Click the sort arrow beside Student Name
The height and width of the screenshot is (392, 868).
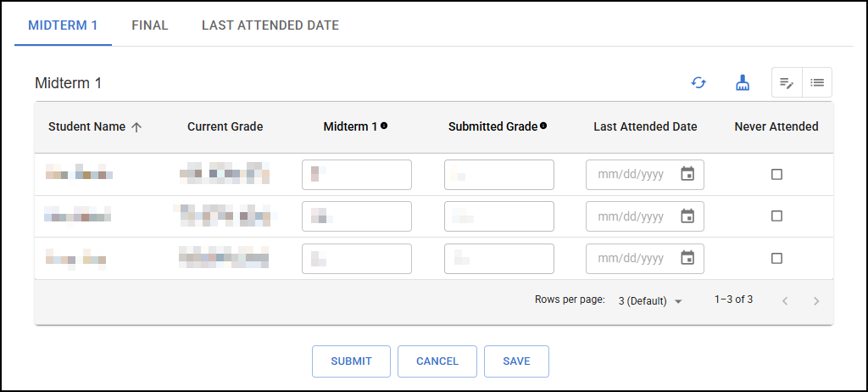point(136,127)
